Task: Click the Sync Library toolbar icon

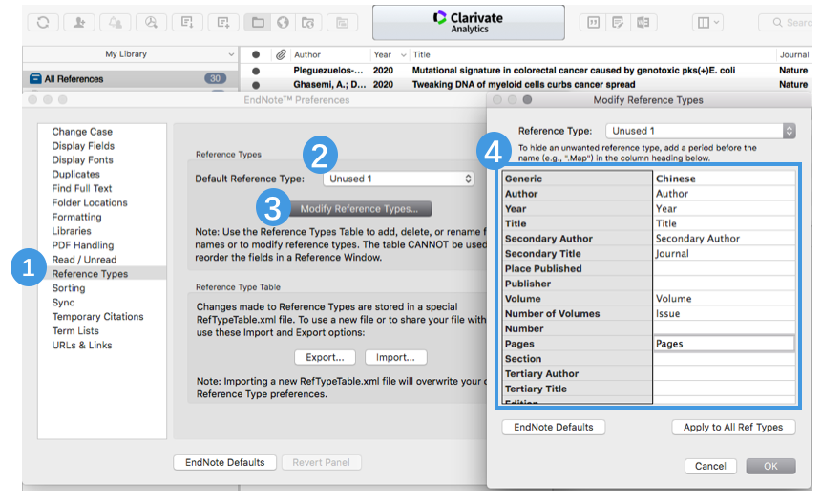Action: [x=43, y=22]
